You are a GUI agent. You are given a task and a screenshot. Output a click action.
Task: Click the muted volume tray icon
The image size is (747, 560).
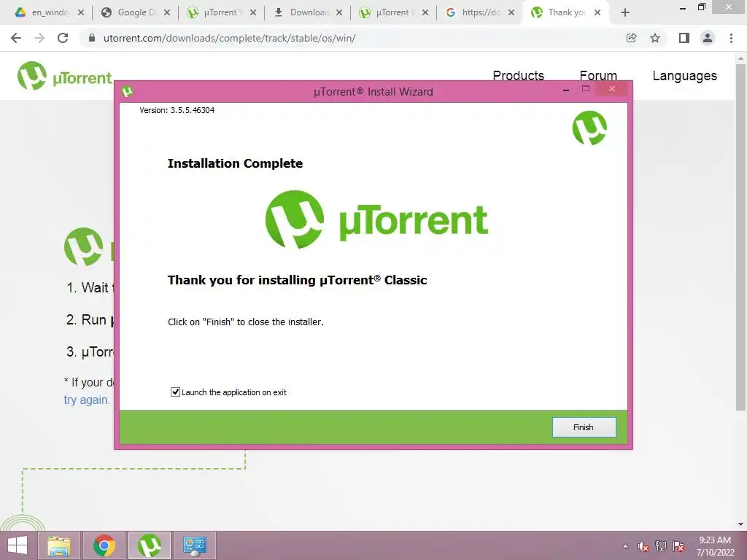643,546
